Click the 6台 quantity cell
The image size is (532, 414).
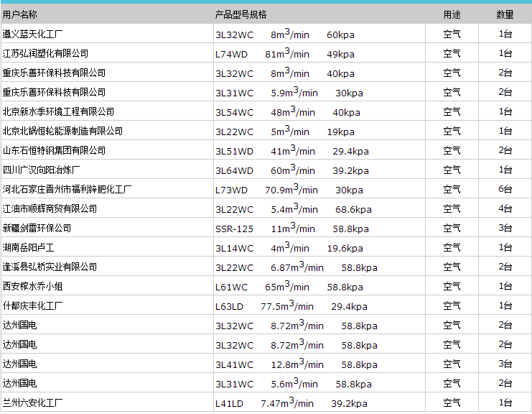pyautogui.click(x=505, y=189)
